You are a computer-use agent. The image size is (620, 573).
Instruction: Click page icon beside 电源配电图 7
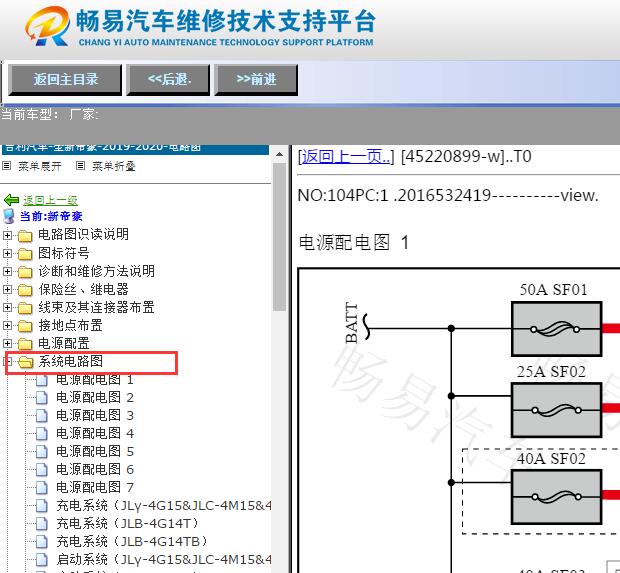pos(42,488)
